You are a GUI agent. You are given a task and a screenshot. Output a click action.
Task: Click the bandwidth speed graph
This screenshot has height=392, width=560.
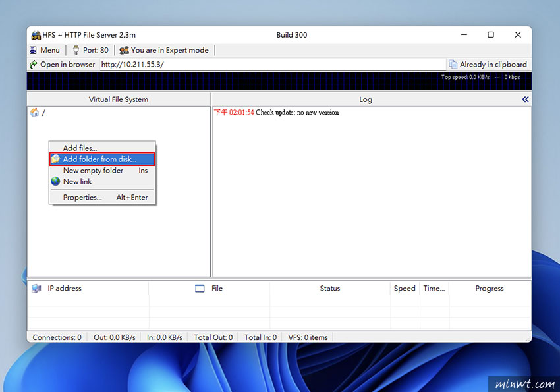[x=279, y=81]
